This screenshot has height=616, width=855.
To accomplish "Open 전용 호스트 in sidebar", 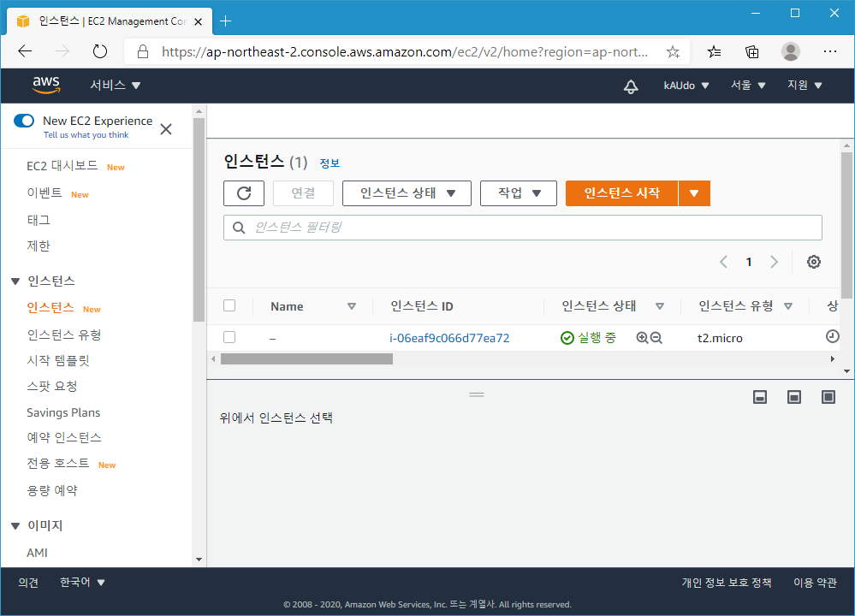I will (58, 464).
